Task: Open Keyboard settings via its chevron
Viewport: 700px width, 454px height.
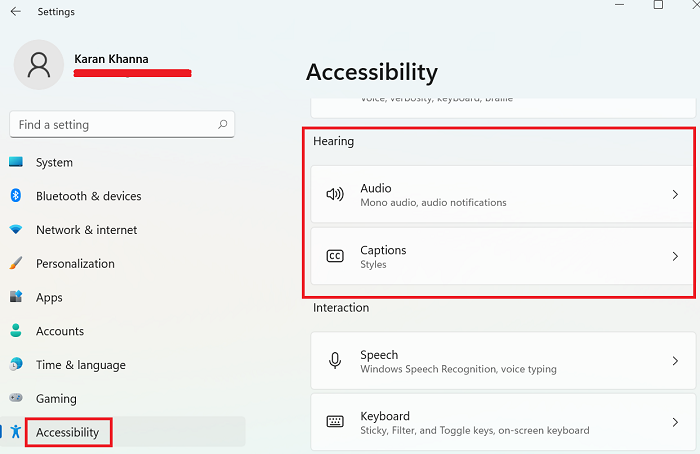Action: coord(675,422)
